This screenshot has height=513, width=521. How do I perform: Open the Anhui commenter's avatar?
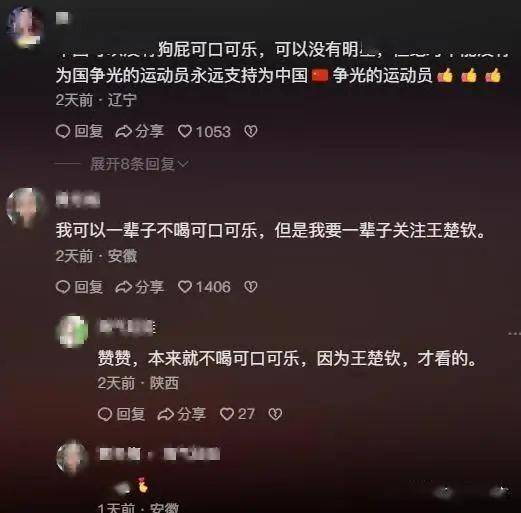coord(25,207)
